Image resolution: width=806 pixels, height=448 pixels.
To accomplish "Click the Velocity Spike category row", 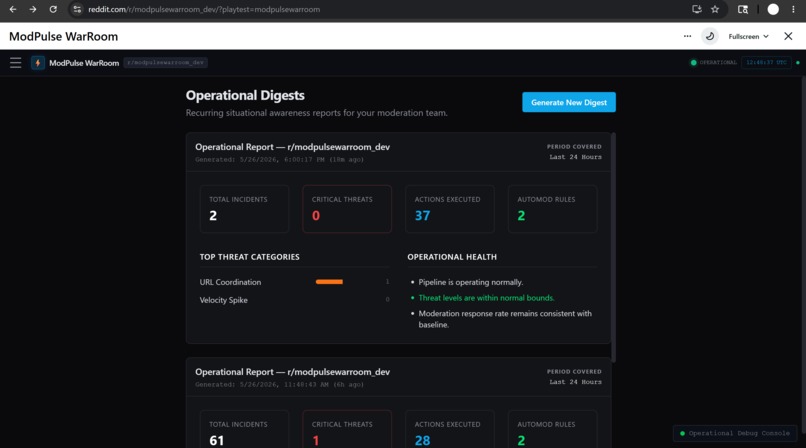I will (x=295, y=300).
